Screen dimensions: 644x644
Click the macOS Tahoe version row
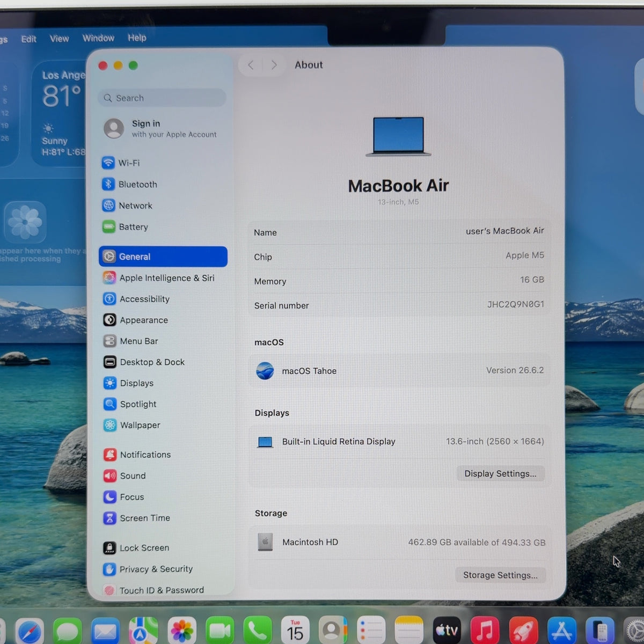click(399, 371)
